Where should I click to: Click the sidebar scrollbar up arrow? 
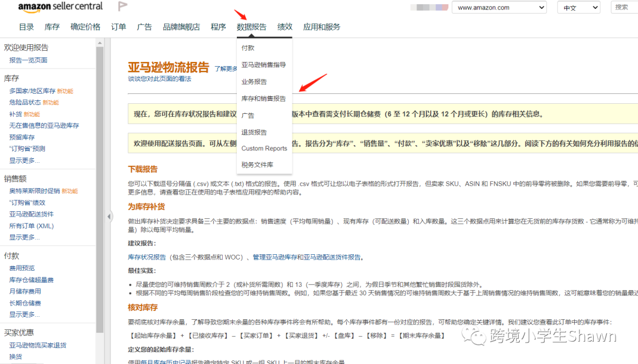point(100,42)
